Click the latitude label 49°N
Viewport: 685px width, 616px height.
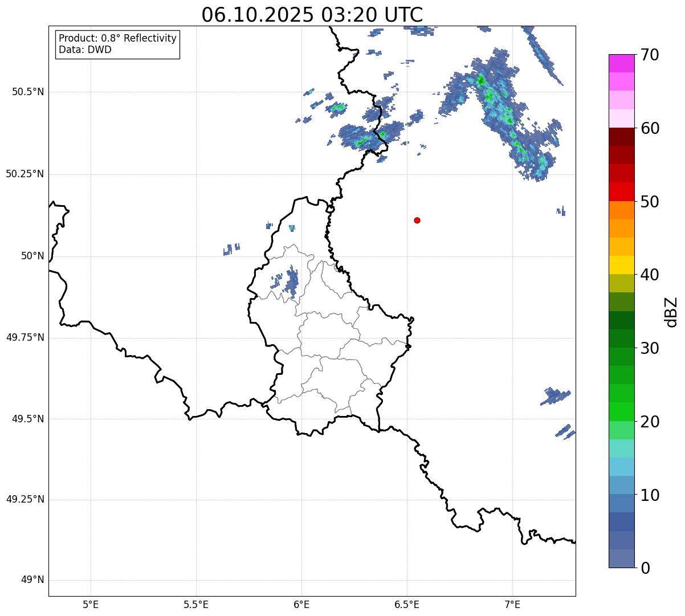pos(32,580)
